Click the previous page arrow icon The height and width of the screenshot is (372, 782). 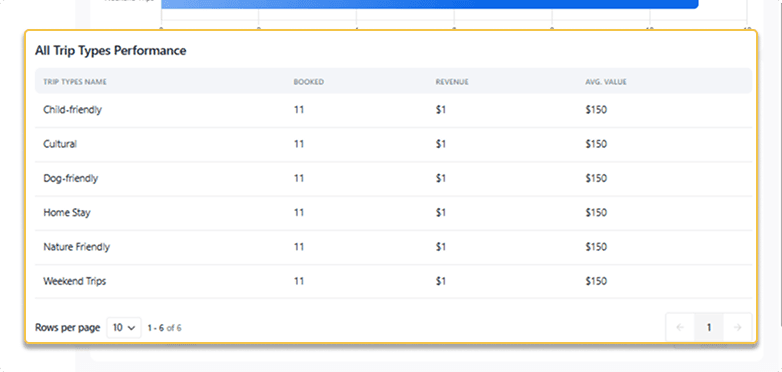(680, 328)
